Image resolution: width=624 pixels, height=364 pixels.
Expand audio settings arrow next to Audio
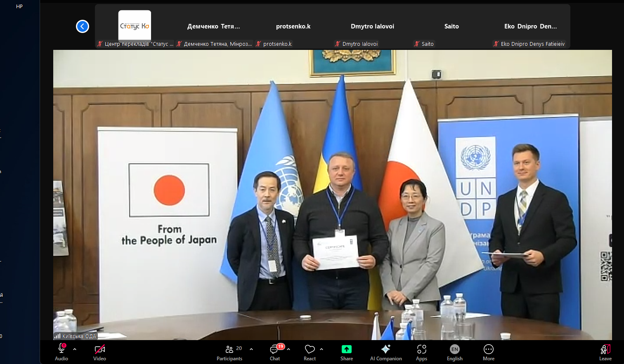tap(75, 349)
